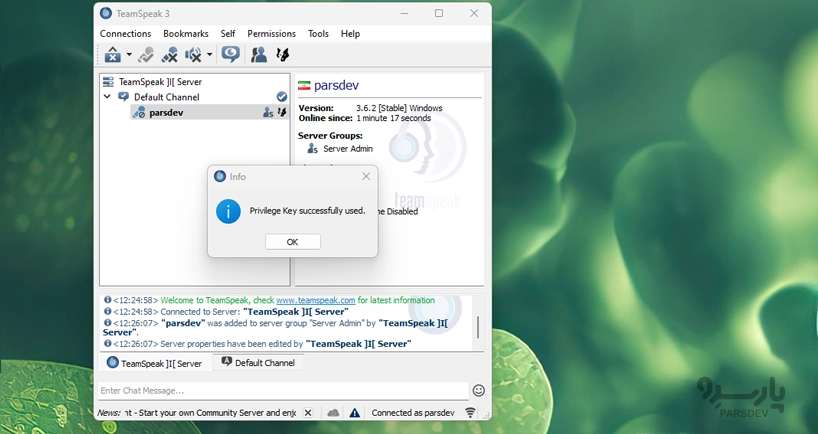Switch to the Default Channel chat tab
818x434 pixels.
(258, 363)
